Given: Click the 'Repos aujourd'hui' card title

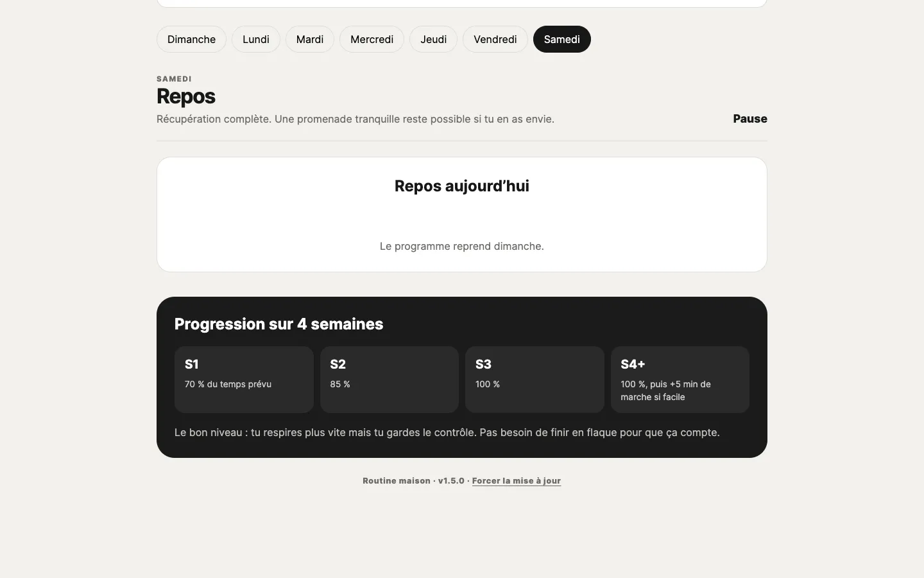Looking at the screenshot, I should click(x=462, y=186).
